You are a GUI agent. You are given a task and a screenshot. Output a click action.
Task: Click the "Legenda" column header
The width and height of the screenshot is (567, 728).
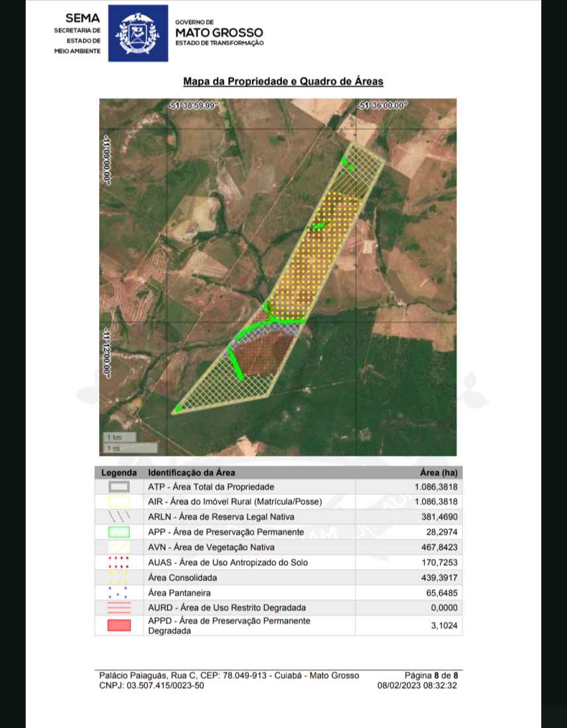(119, 473)
